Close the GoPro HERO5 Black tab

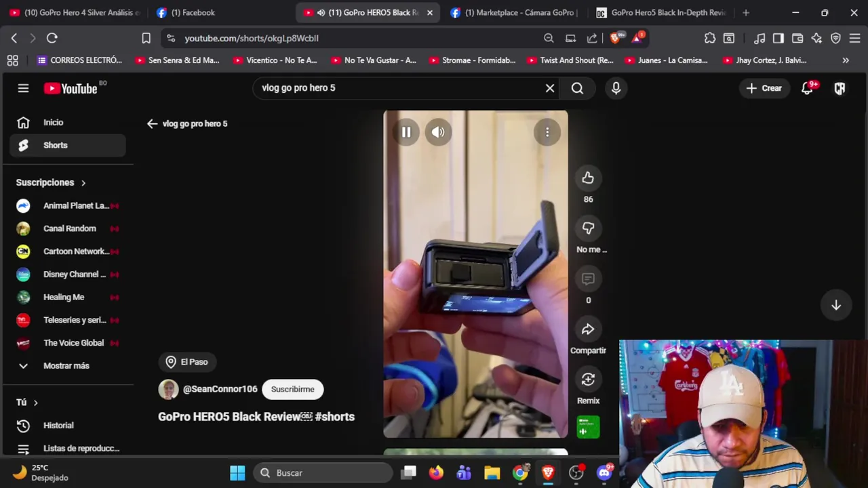coord(429,12)
